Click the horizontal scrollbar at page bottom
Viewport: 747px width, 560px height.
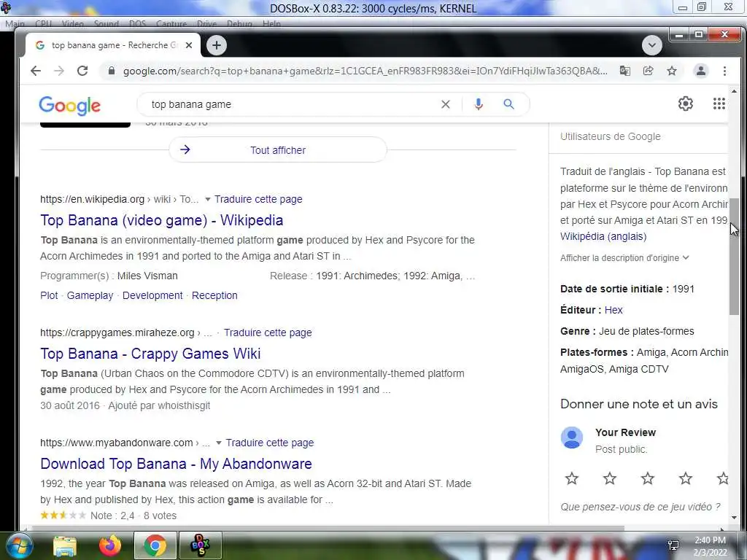(x=329, y=528)
